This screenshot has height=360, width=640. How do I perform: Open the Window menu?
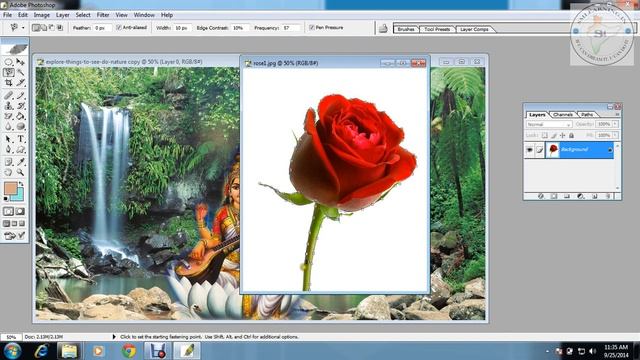144,15
